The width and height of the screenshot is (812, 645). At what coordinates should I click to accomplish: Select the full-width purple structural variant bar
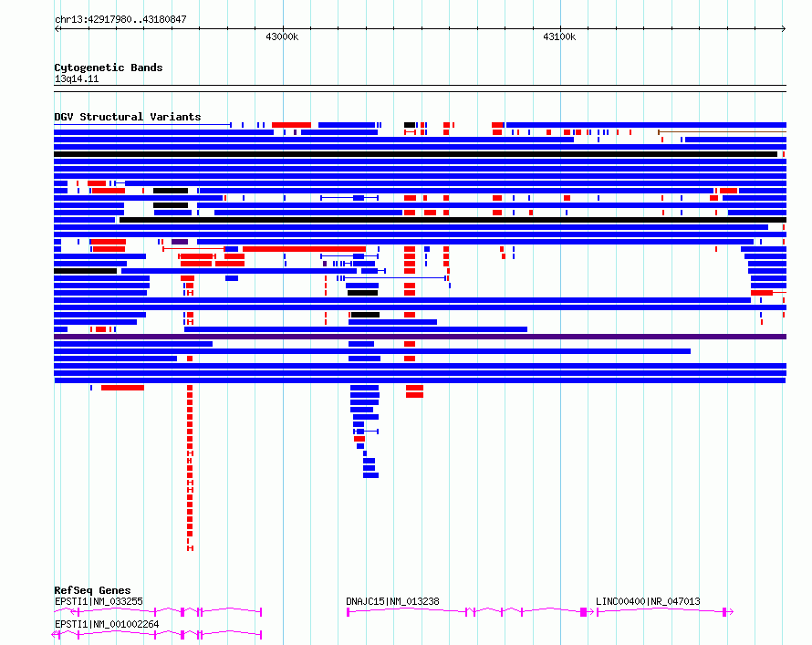420,337
